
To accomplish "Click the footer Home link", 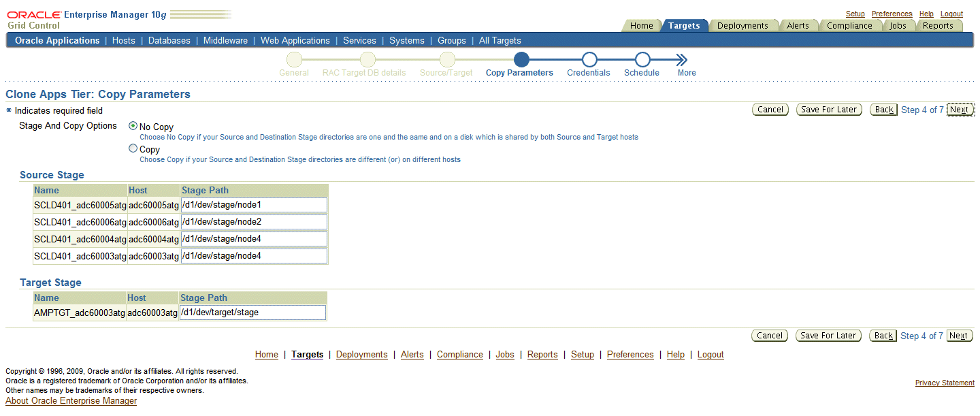I will click(267, 355).
